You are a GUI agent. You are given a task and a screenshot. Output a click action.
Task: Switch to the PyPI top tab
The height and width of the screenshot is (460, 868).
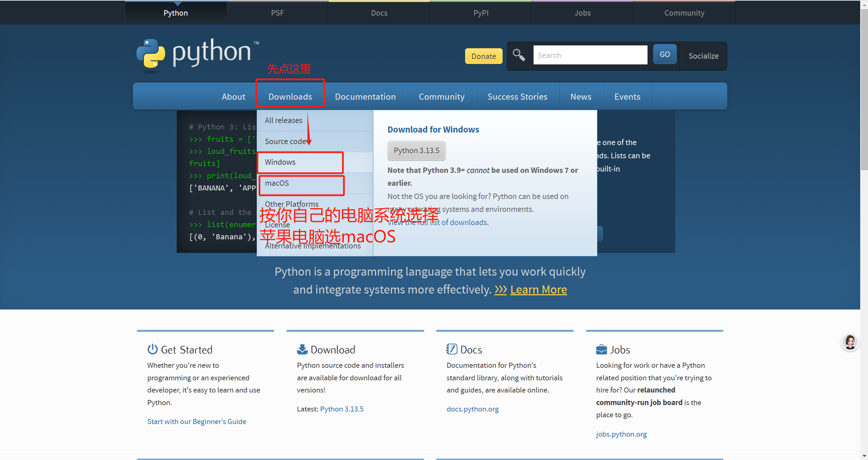coord(481,13)
